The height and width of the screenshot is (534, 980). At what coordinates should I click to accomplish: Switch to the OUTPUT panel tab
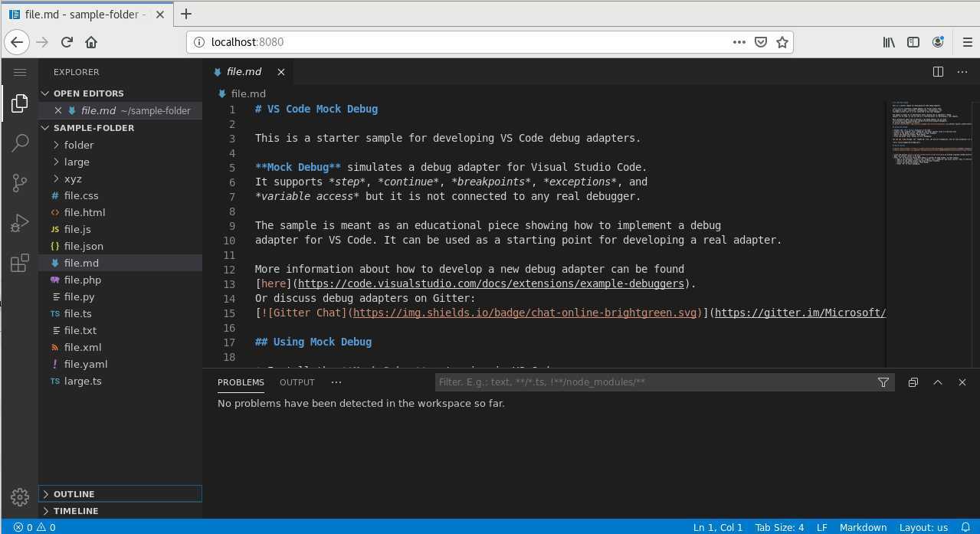click(297, 382)
